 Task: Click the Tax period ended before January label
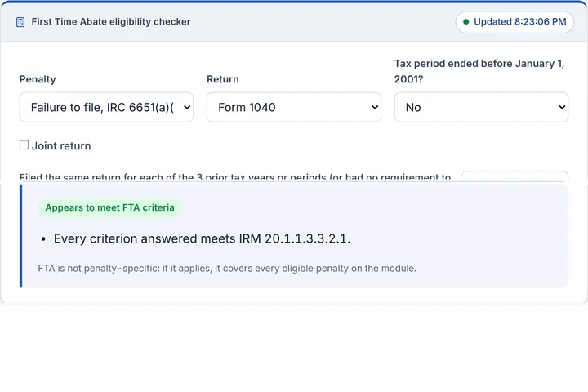tap(479, 71)
